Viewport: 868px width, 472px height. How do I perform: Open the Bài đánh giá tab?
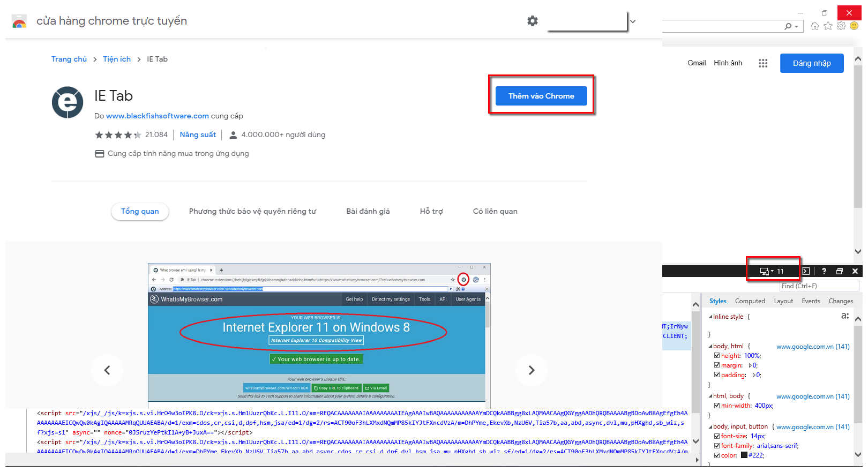pyautogui.click(x=368, y=211)
